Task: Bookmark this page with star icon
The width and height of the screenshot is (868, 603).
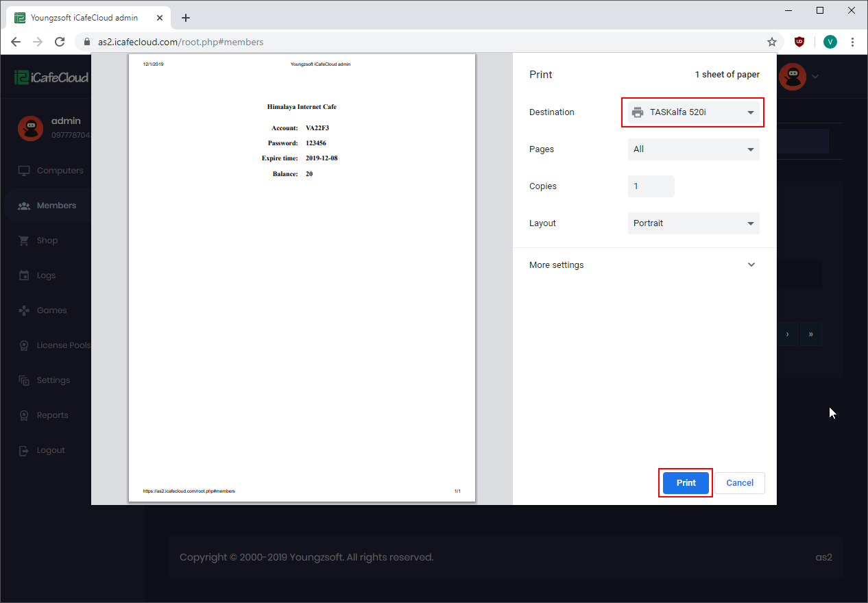Action: (x=771, y=42)
